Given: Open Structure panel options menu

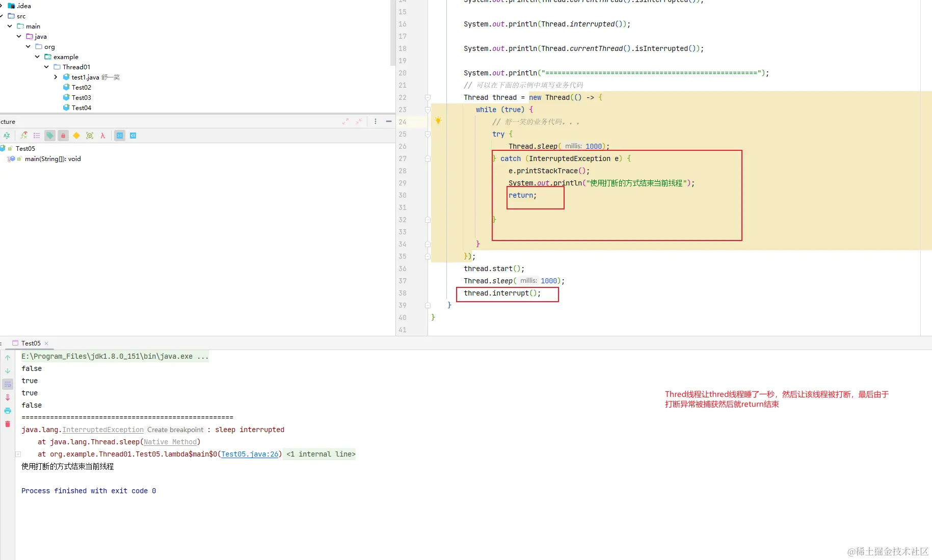Looking at the screenshot, I should 376,121.
